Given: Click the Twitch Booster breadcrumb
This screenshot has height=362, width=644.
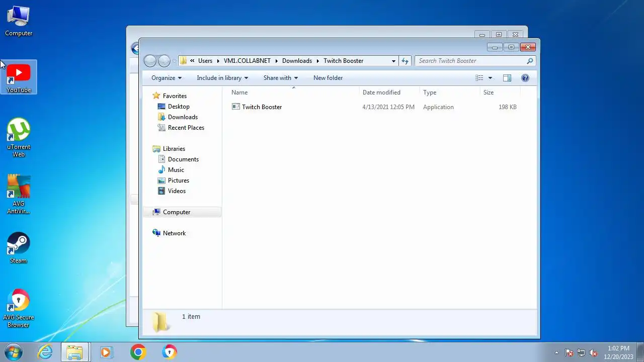Looking at the screenshot, I should click(x=343, y=61).
